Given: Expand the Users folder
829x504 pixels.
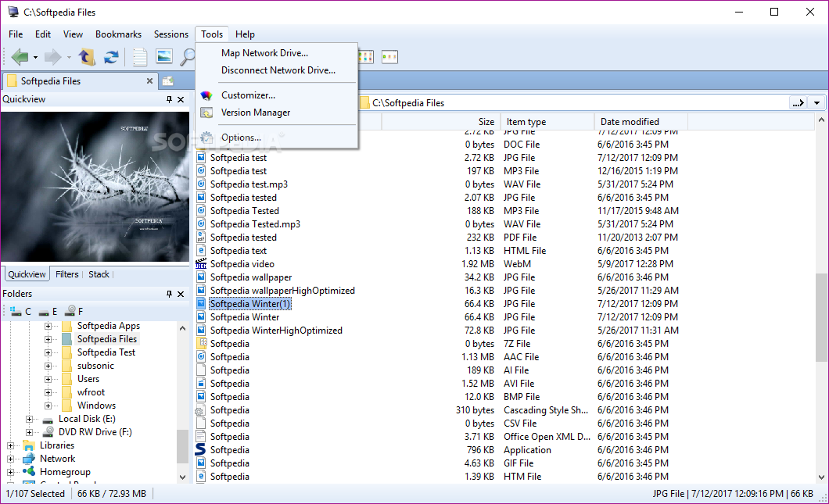Looking at the screenshot, I should [x=48, y=379].
